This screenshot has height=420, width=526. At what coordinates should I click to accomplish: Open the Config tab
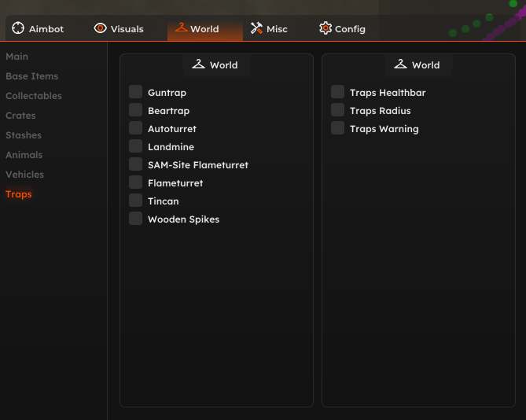[342, 29]
